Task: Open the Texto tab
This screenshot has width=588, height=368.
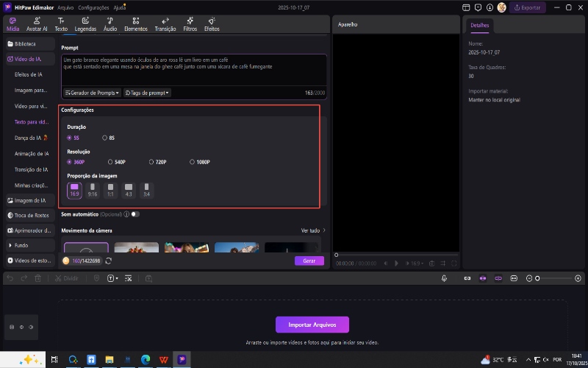Action: [x=61, y=24]
